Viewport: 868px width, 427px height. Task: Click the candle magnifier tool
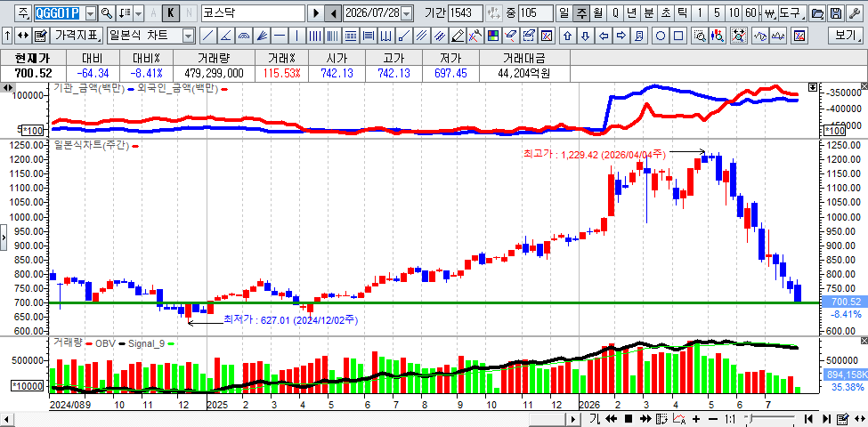pyautogui.click(x=718, y=36)
